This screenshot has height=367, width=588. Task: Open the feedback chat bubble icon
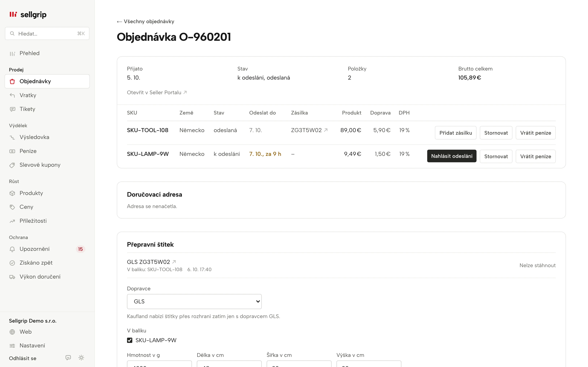click(x=68, y=358)
